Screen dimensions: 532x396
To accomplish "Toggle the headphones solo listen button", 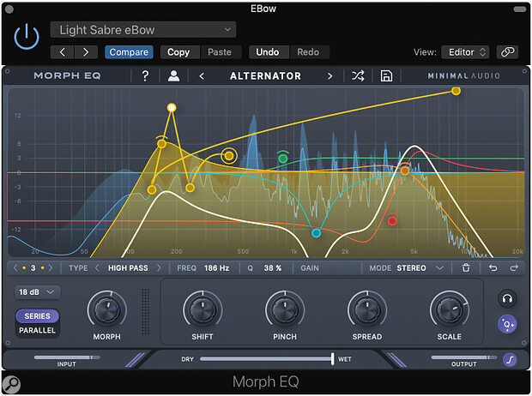I will 507,298.
